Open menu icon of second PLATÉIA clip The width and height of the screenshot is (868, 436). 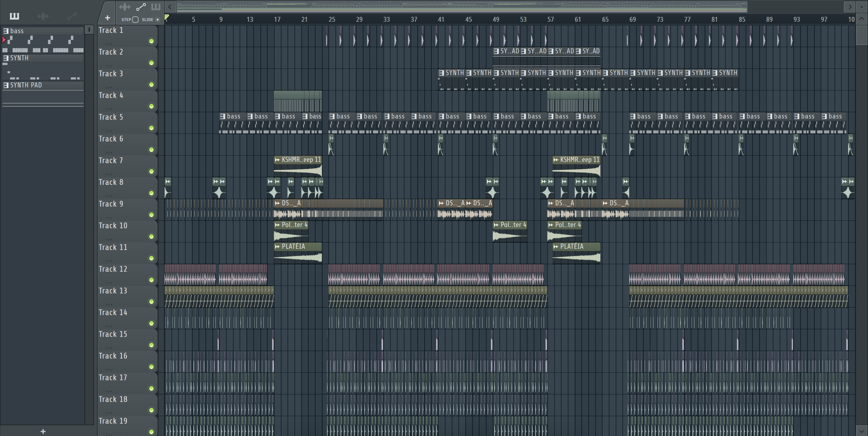click(556, 246)
